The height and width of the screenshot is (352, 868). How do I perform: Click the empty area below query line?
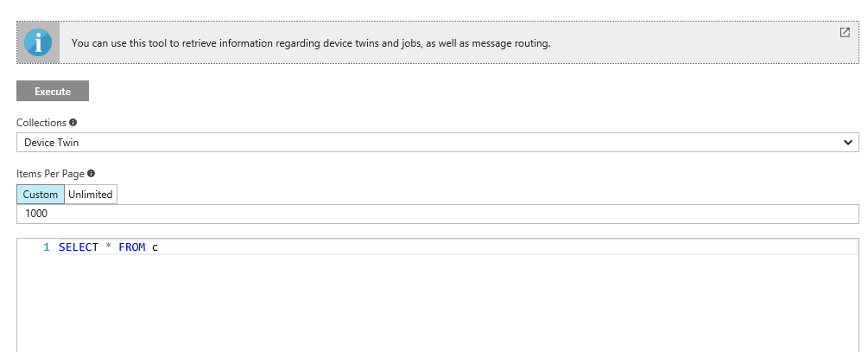pyautogui.click(x=432, y=303)
